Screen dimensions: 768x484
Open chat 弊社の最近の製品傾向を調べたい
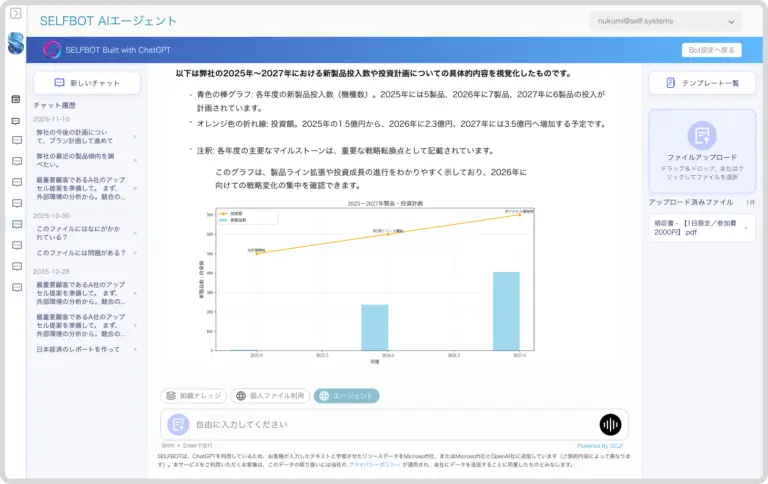pyautogui.click(x=75, y=160)
